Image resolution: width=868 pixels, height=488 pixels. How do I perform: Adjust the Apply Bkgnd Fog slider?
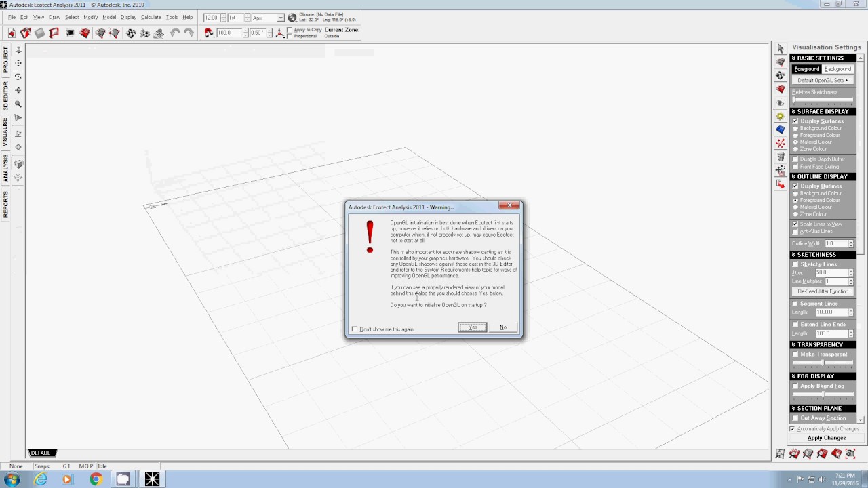pyautogui.click(x=823, y=394)
